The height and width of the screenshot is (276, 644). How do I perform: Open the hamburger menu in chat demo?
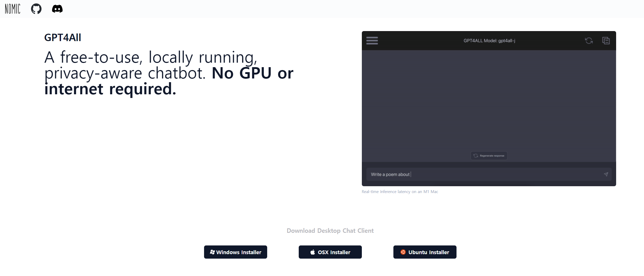coord(372,41)
